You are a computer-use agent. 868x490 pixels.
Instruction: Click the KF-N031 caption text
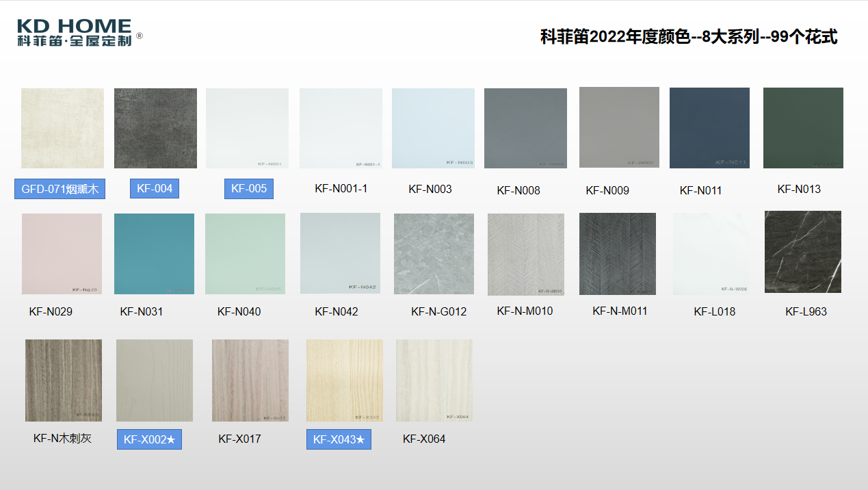142,311
